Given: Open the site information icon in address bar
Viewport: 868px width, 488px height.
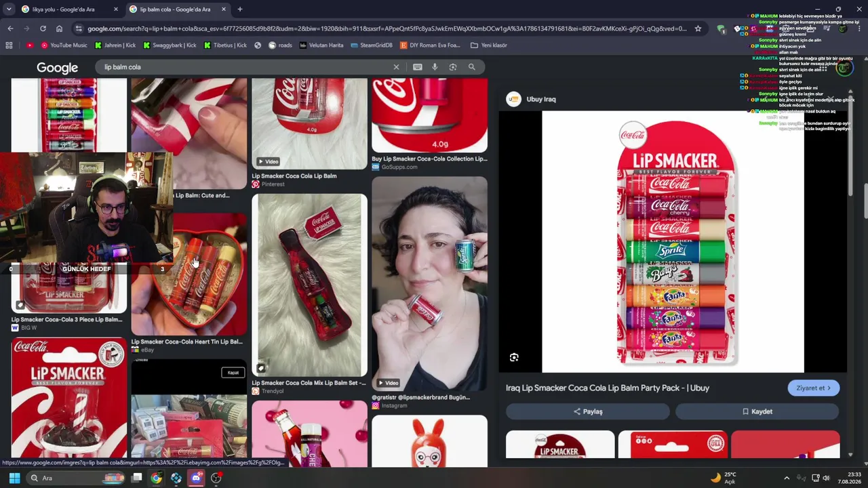Looking at the screenshot, I should tap(79, 28).
